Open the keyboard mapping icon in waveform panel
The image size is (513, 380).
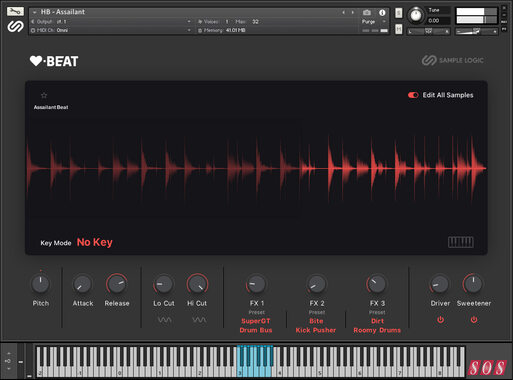(460, 242)
